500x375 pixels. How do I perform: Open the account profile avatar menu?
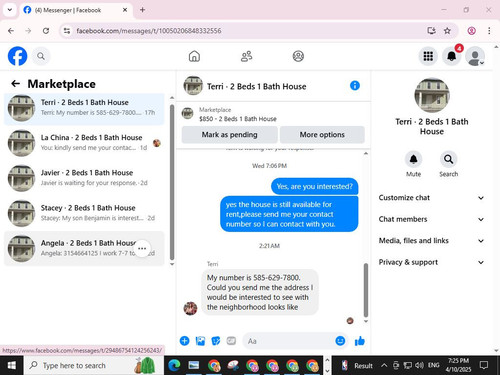(x=475, y=56)
